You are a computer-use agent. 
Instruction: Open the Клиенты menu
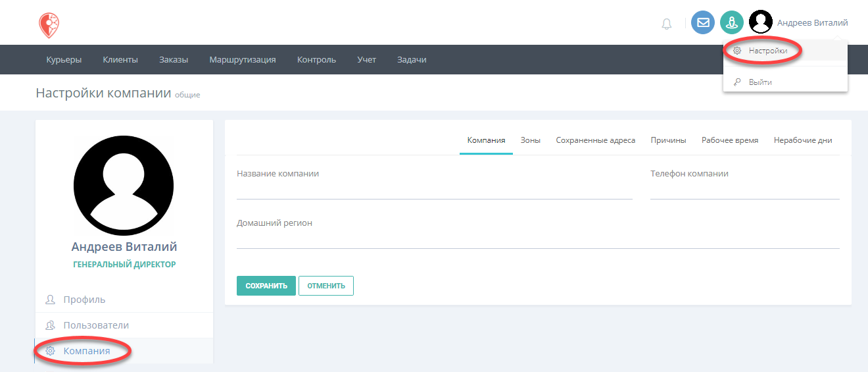coord(120,60)
